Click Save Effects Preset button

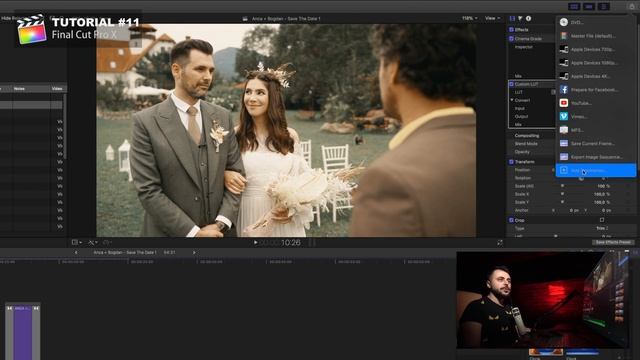pyautogui.click(x=613, y=242)
